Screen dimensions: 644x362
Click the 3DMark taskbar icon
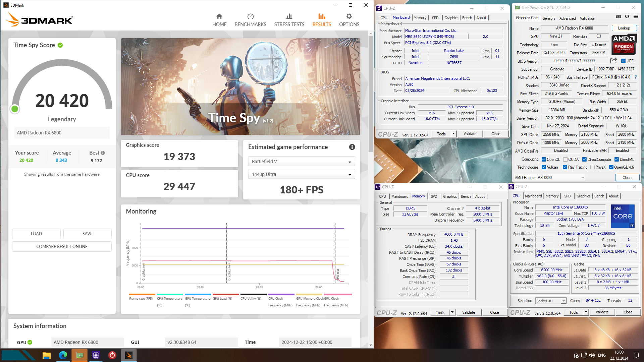129,355
